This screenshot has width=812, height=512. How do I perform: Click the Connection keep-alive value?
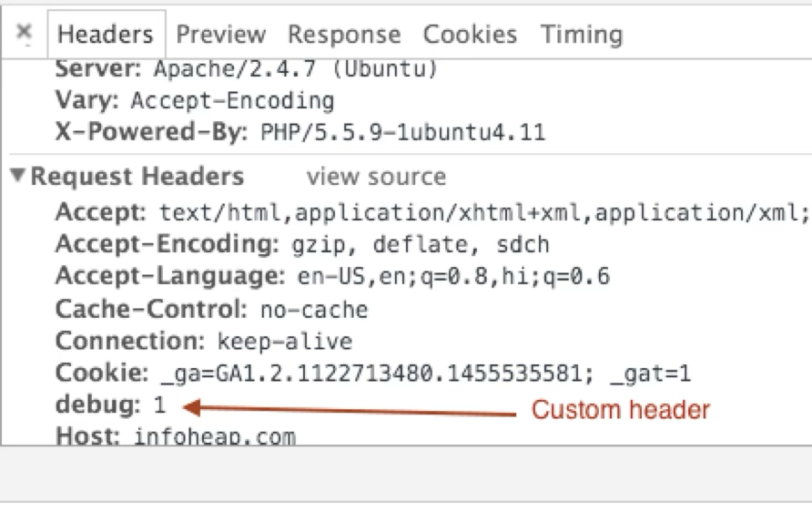click(x=285, y=342)
